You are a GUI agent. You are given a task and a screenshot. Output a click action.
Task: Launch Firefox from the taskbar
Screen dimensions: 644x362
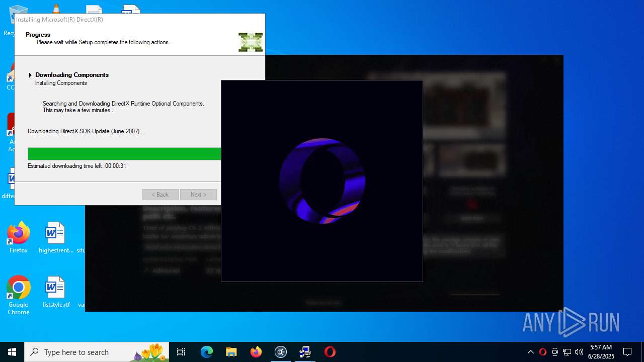click(256, 352)
